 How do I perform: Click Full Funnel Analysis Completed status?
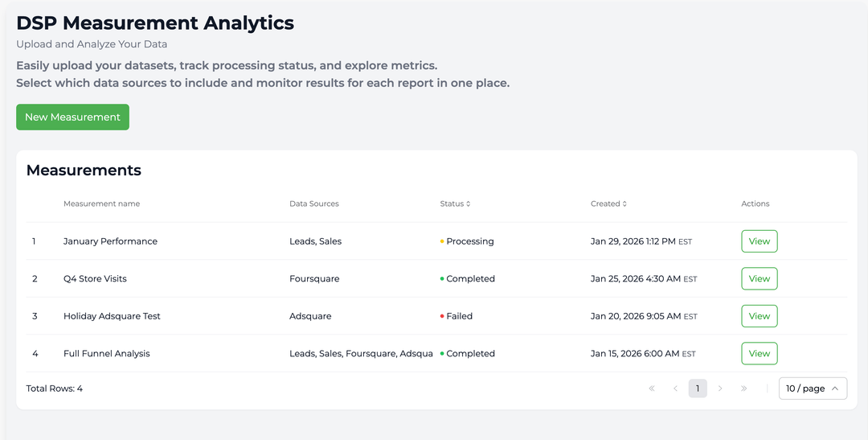tap(467, 353)
